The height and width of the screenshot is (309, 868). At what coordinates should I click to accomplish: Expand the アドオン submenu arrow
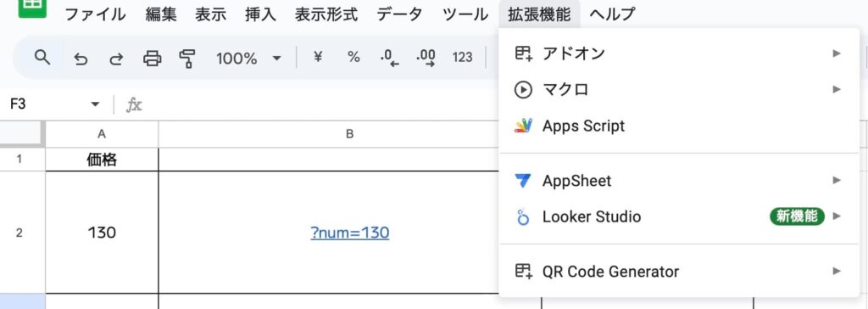click(837, 53)
